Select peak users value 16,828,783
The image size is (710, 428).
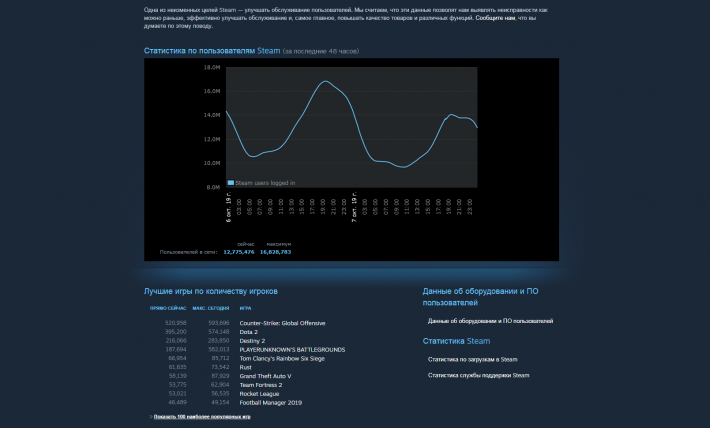click(275, 252)
